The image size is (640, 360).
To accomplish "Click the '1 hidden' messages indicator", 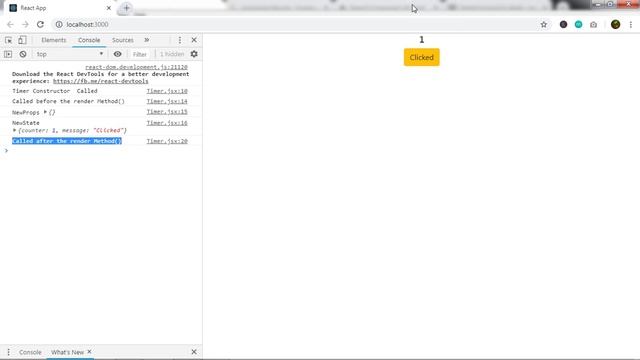I will 172,54.
